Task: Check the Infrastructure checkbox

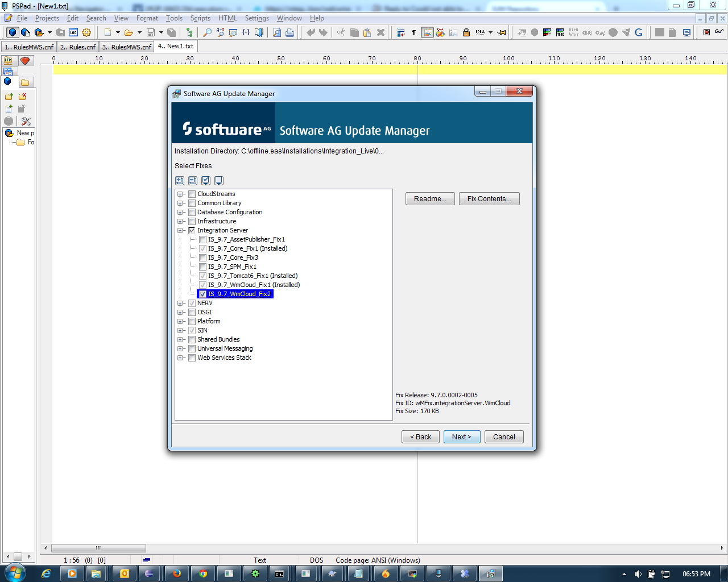Action: 192,221
